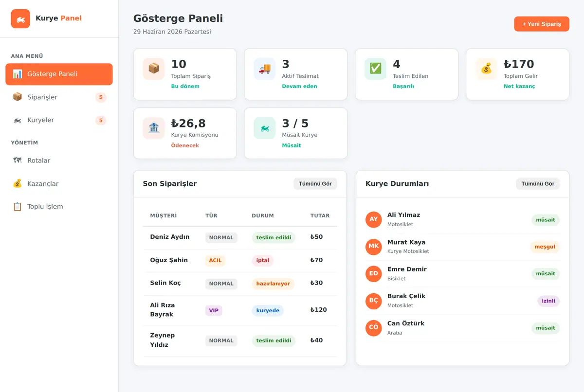Click the CÖ avatar for Can Öztürk
The image size is (584, 392).
click(374, 328)
